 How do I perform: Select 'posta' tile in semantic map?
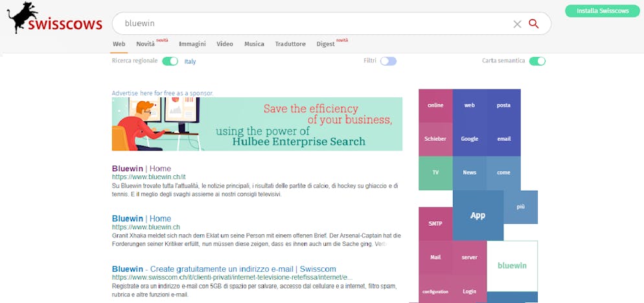(503, 106)
